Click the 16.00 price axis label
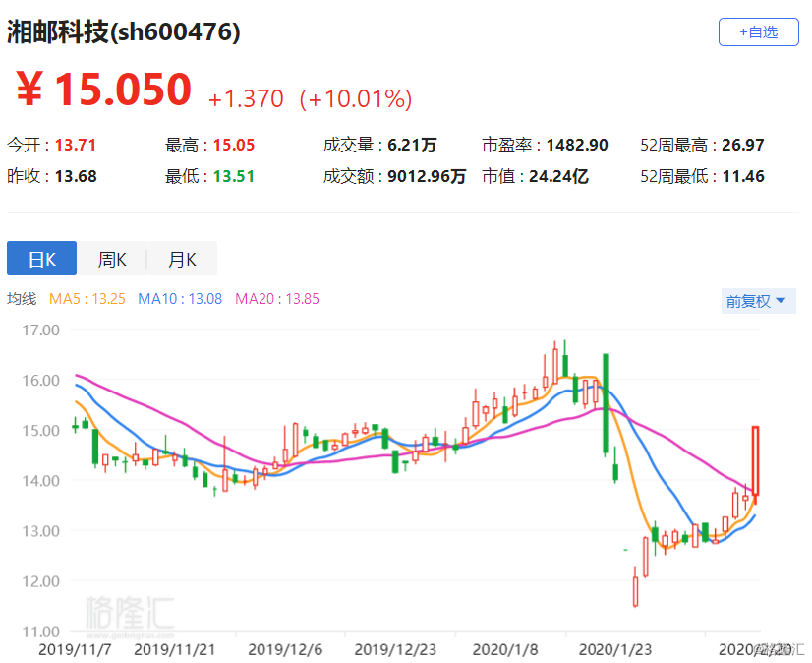 coord(40,381)
